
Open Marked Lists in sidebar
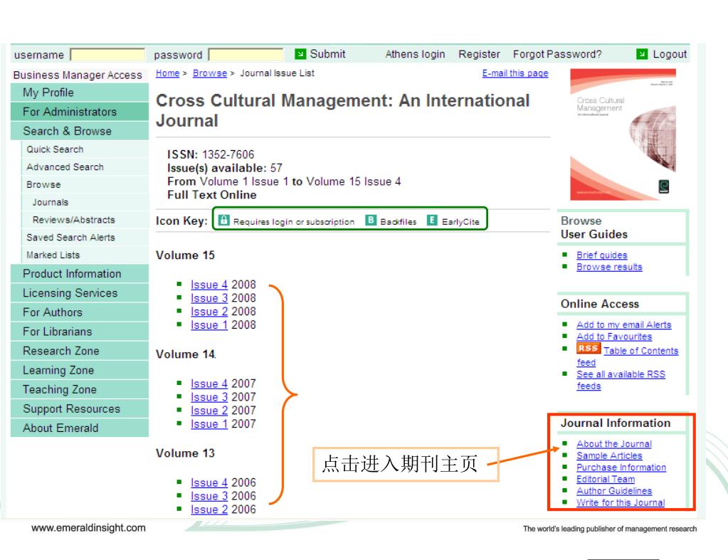click(x=85, y=255)
